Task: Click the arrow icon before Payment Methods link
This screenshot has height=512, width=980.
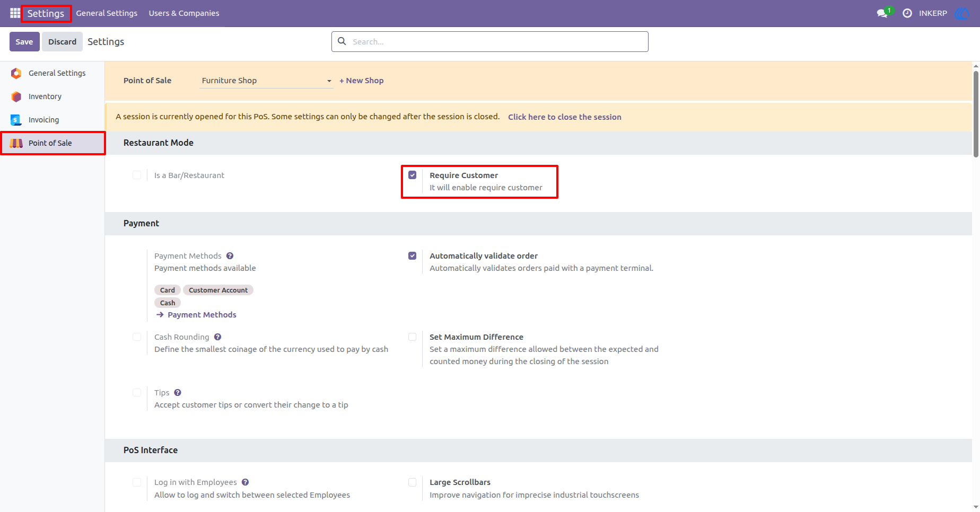Action: pyautogui.click(x=160, y=315)
